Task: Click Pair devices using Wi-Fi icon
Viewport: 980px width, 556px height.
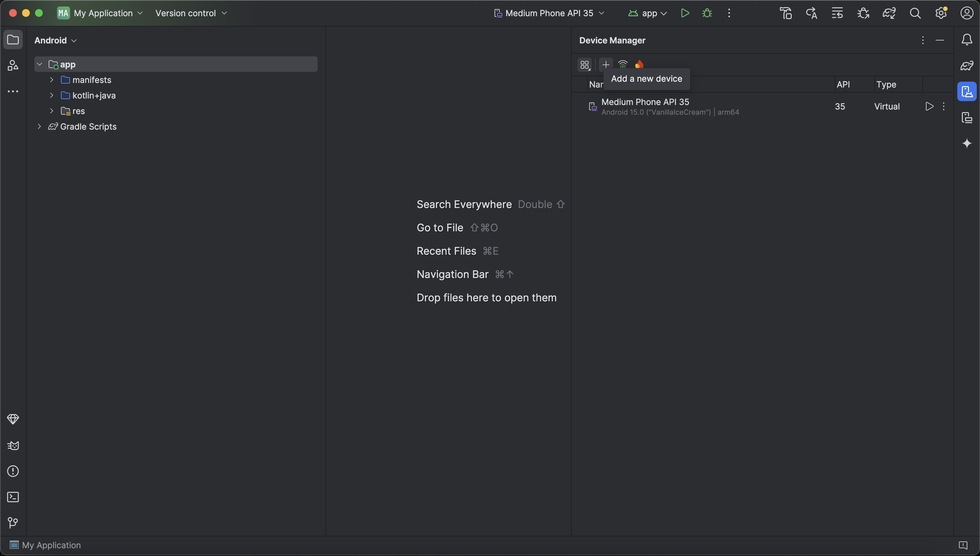Action: 623,64
